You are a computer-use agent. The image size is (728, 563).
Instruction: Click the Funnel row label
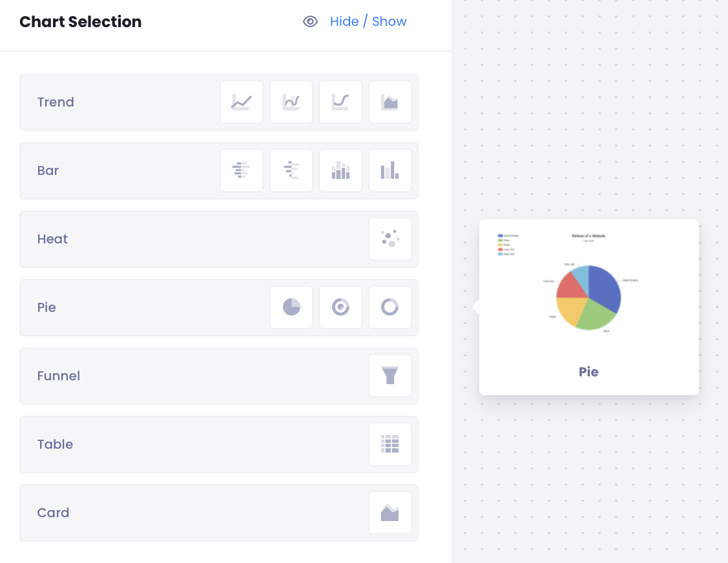point(59,376)
